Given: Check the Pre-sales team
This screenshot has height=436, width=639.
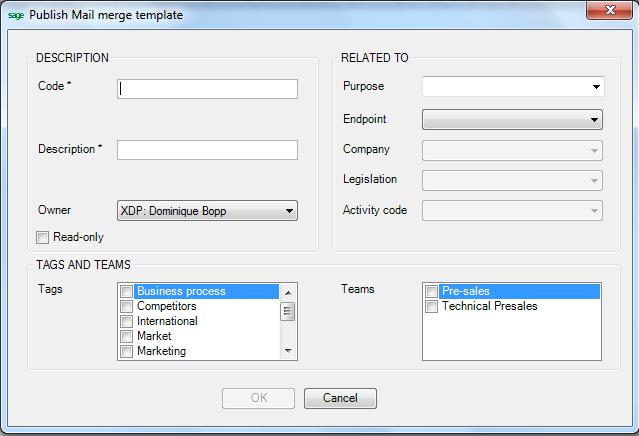Looking at the screenshot, I should (x=432, y=292).
